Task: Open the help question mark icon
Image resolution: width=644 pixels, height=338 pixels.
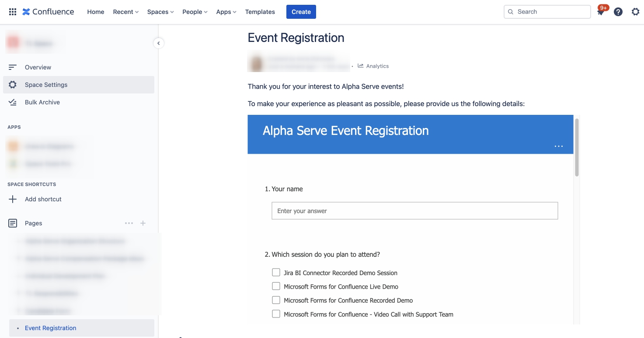Action: tap(618, 12)
